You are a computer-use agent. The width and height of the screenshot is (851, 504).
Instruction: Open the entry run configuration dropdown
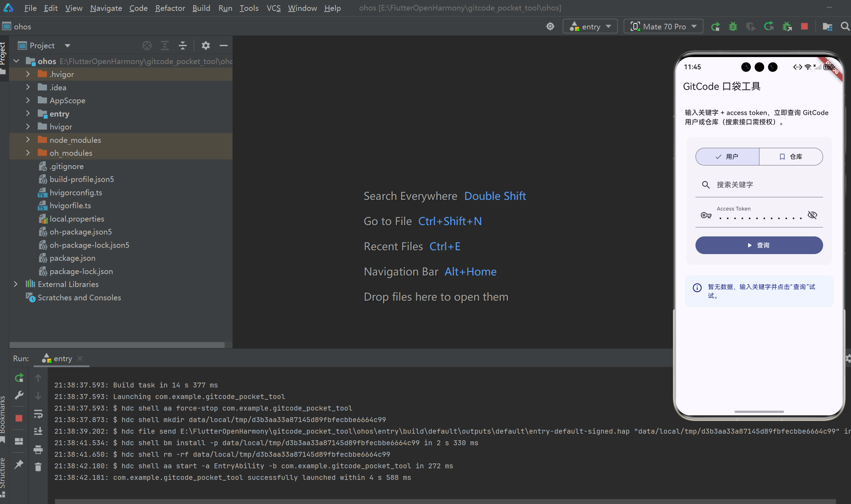tap(590, 27)
